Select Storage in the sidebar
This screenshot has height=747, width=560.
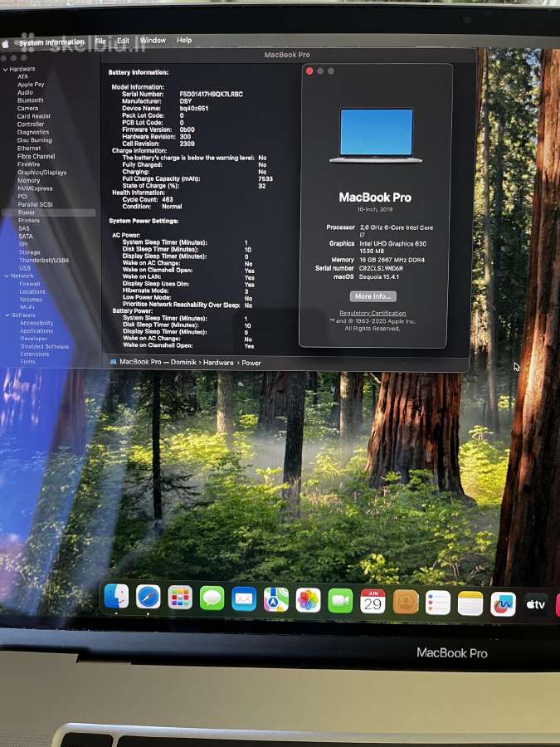(x=30, y=252)
